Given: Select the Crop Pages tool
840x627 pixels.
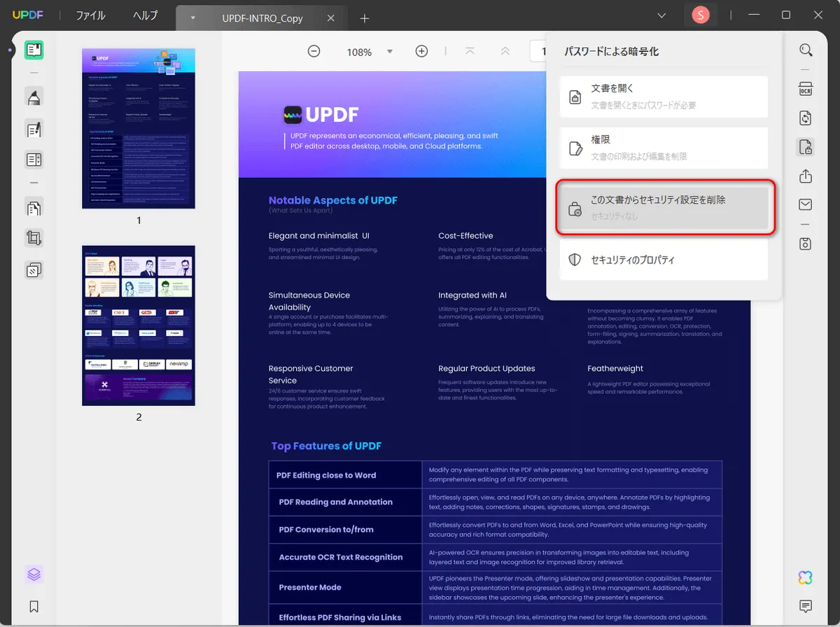Looking at the screenshot, I should [x=34, y=238].
